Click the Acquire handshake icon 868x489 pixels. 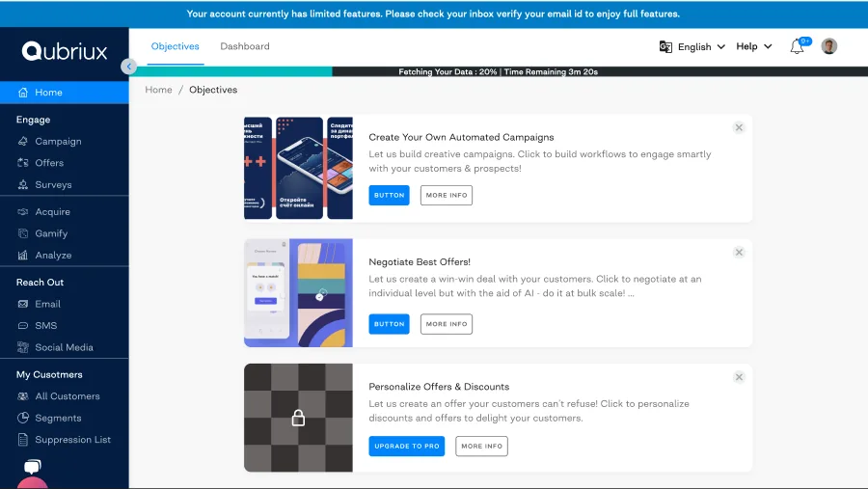23,211
